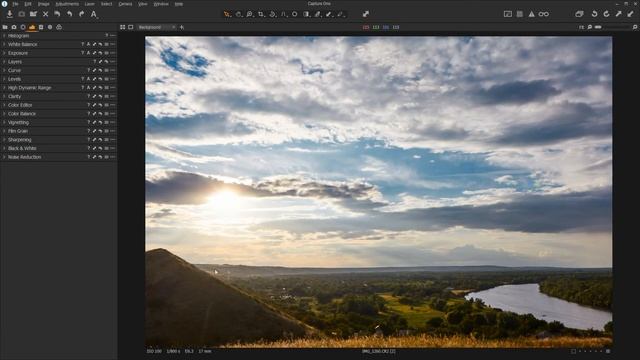
Task: Select the Pan hand tool
Action: [x=238, y=14]
